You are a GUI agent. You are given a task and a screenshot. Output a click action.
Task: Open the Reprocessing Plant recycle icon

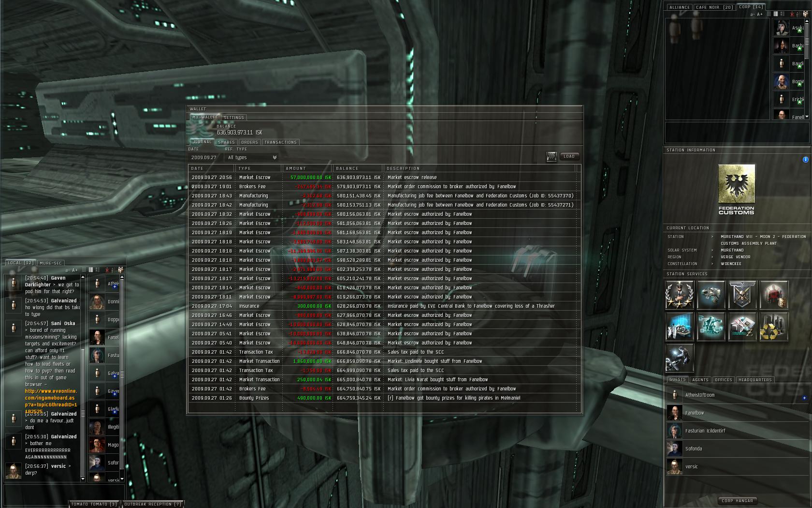(x=774, y=326)
